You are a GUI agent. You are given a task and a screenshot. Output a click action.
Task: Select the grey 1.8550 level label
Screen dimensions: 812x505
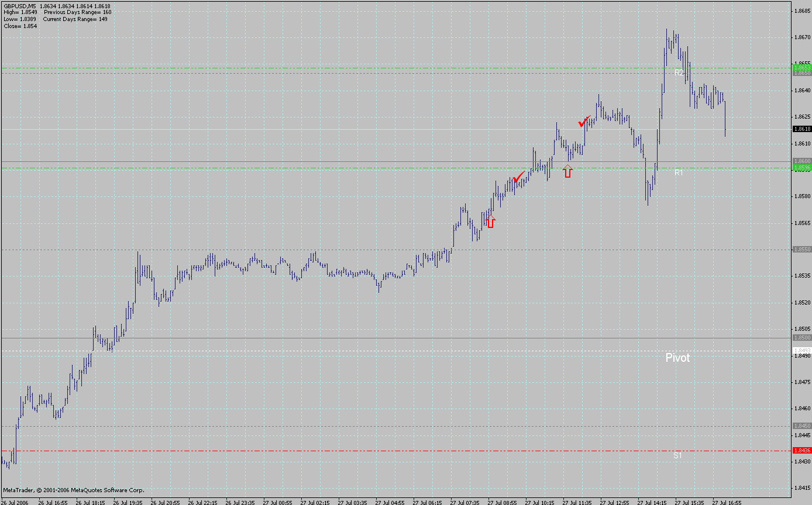pos(802,250)
